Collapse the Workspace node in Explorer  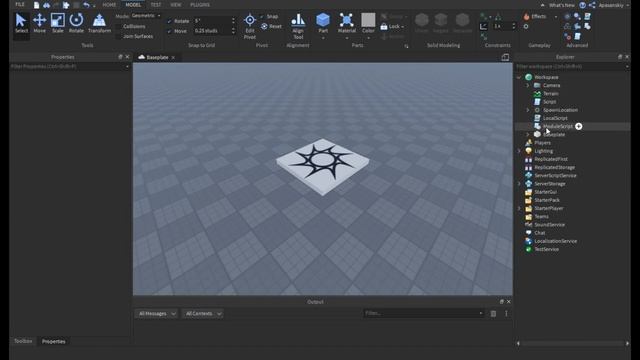[x=519, y=77]
